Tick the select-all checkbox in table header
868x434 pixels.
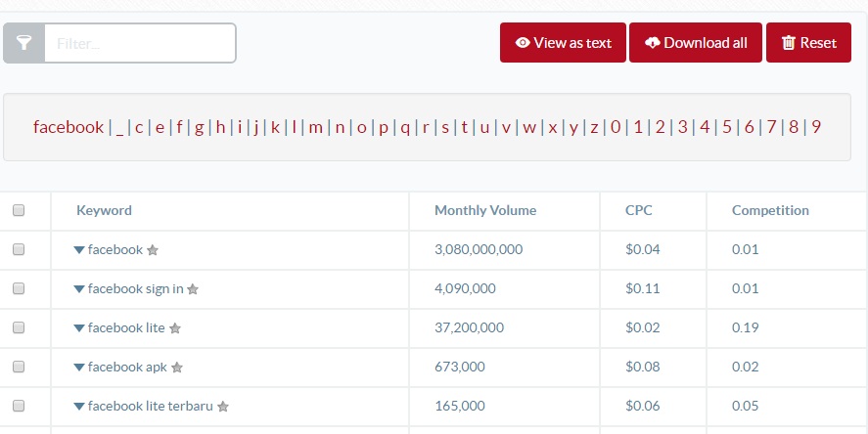(x=19, y=210)
